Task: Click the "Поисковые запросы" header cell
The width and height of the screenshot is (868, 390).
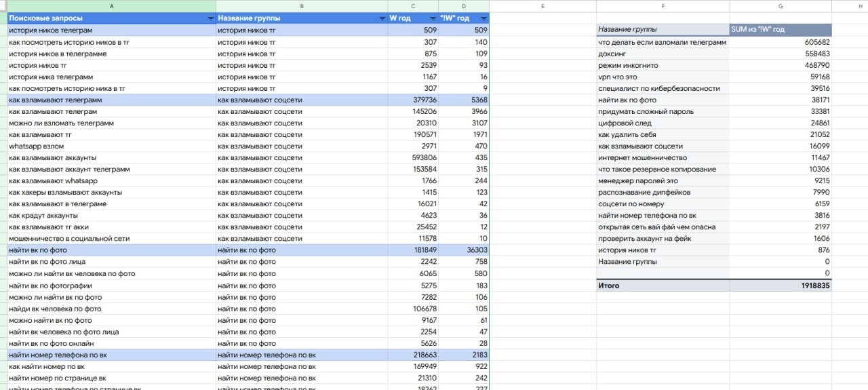Action: (x=111, y=18)
